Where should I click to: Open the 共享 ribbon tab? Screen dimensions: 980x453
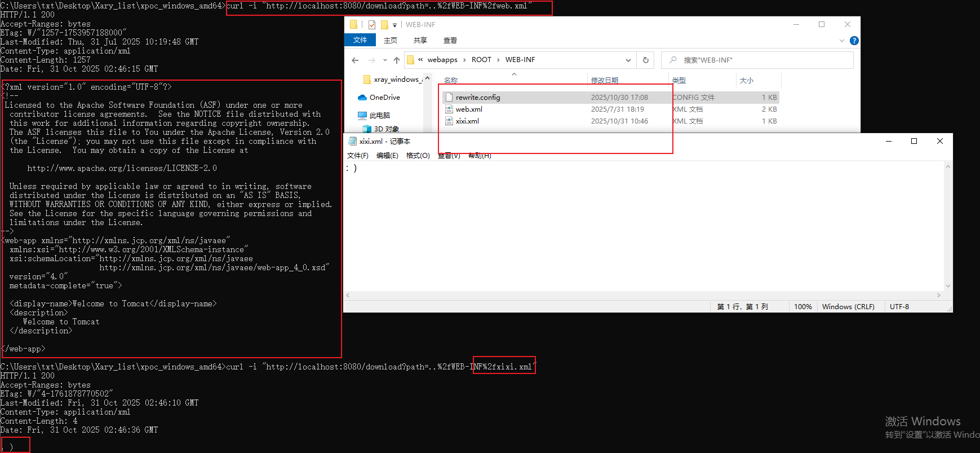coord(420,41)
